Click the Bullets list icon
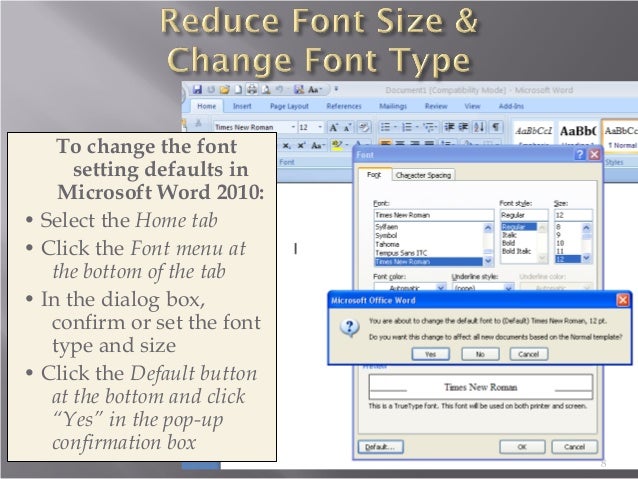Image resolution: width=638 pixels, height=479 pixels. click(x=385, y=127)
